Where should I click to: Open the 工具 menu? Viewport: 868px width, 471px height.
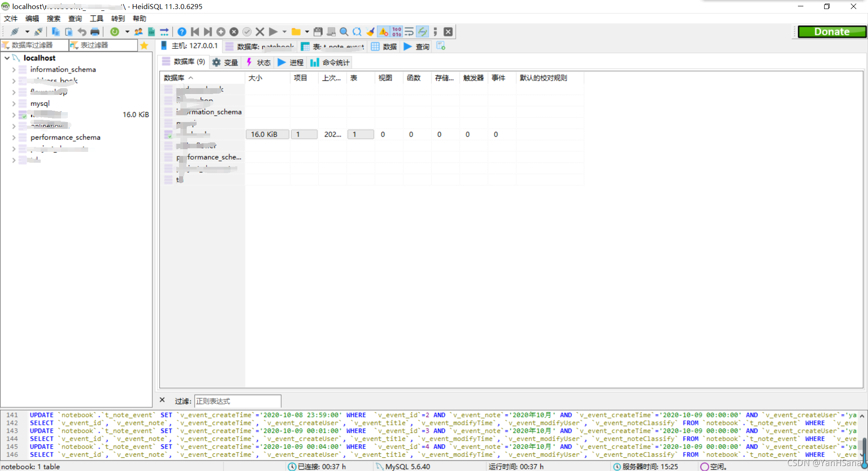pyautogui.click(x=96, y=19)
